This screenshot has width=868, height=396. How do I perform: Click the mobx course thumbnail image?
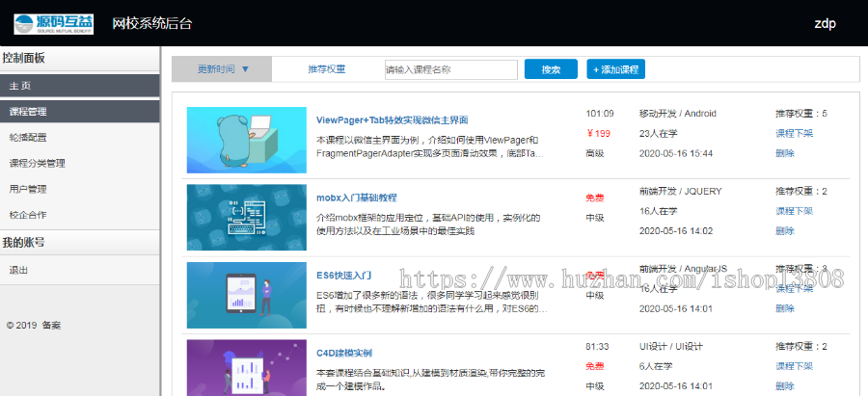(x=246, y=218)
